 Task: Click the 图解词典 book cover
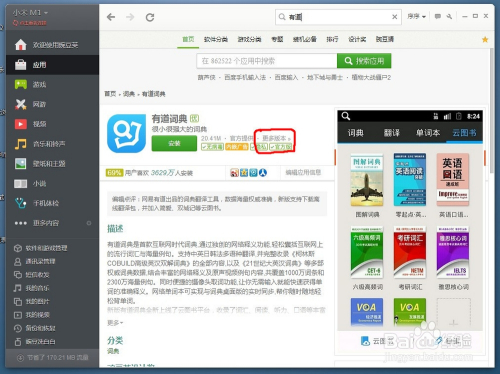(367, 180)
